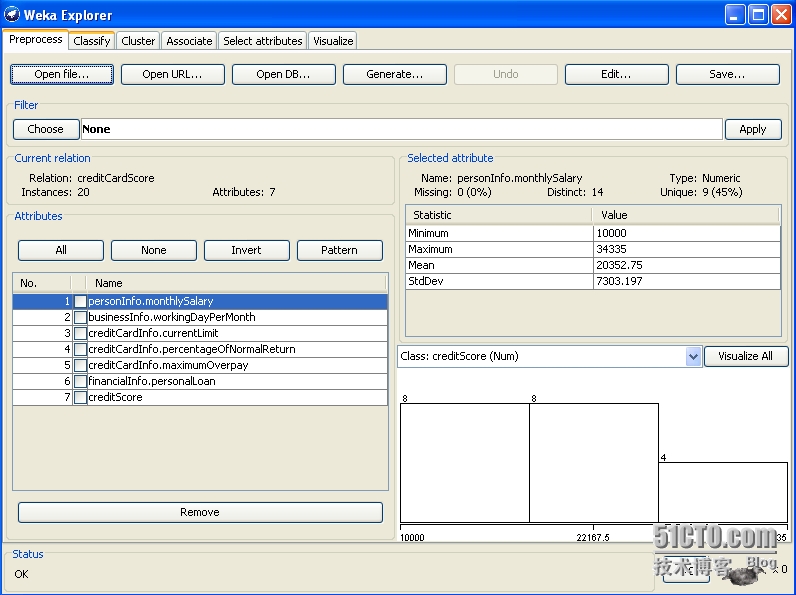Click the Mean value 20352.75 cell
Image resolution: width=796 pixels, height=595 pixels.
click(x=686, y=265)
